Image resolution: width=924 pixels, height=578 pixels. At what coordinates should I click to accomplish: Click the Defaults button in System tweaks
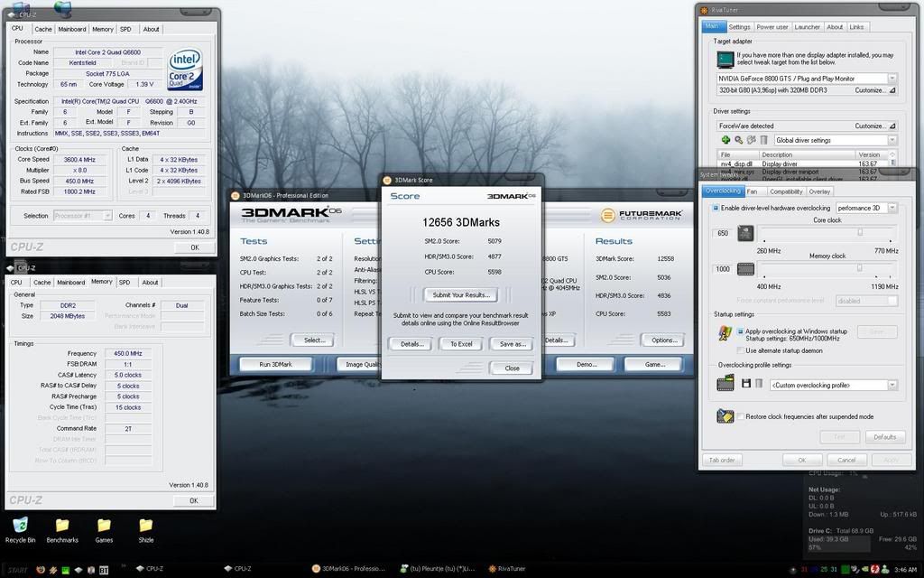884,437
